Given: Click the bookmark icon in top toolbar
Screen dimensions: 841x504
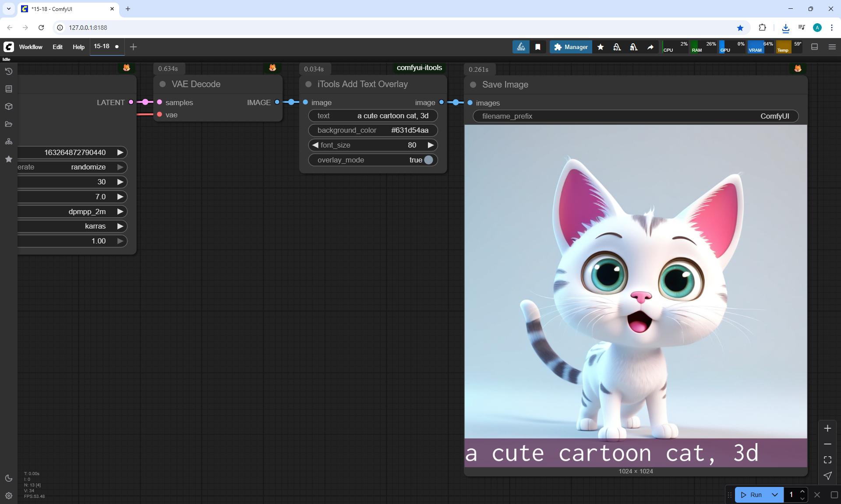Looking at the screenshot, I should tap(537, 47).
